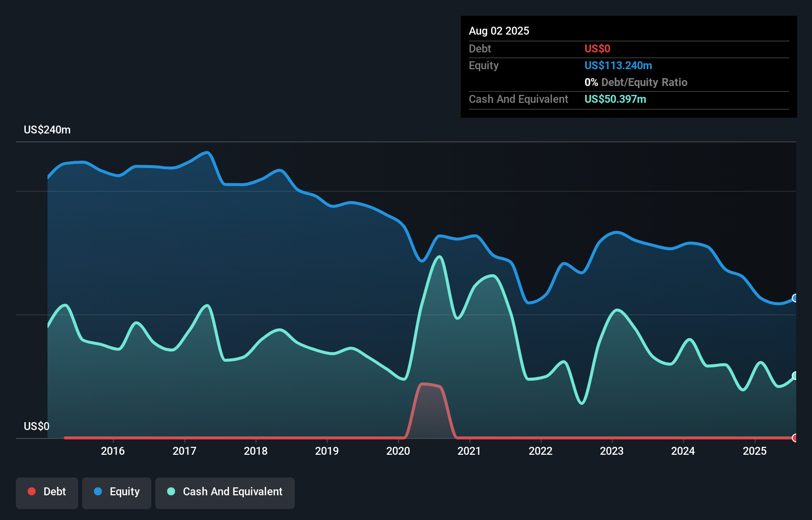Expand the Aug 02 2025 tooltip panel
This screenshot has height=520, width=812.
[x=499, y=31]
